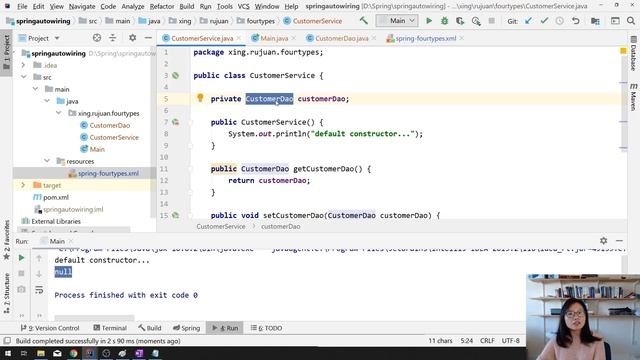The height and width of the screenshot is (360, 640).
Task: Open Run panel settings gear
Action: point(603,241)
